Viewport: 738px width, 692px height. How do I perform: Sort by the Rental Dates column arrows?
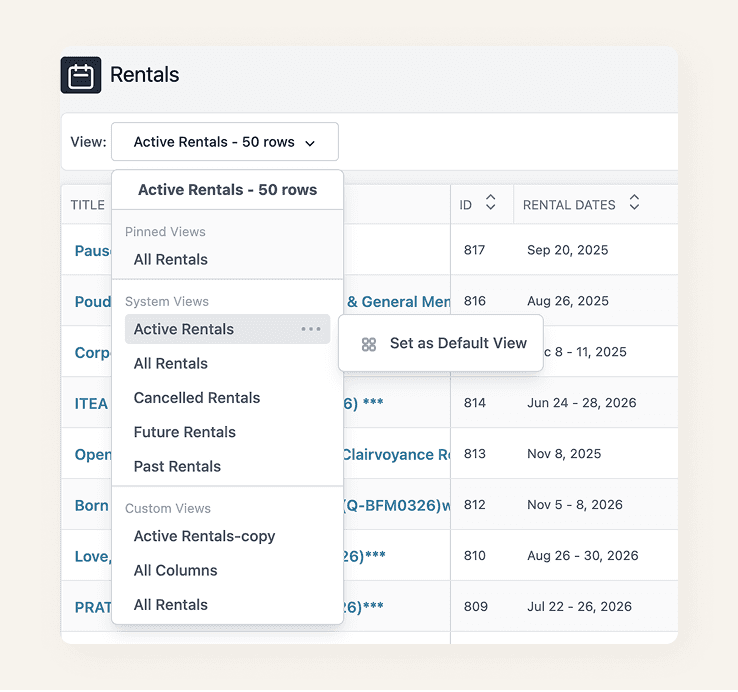pyautogui.click(x=634, y=202)
